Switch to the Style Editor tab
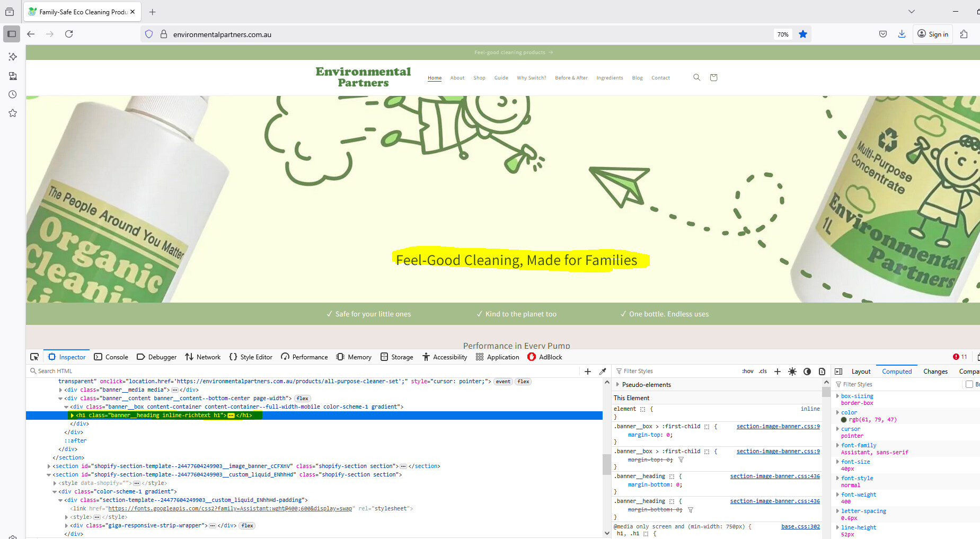The height and width of the screenshot is (539, 980). (251, 357)
